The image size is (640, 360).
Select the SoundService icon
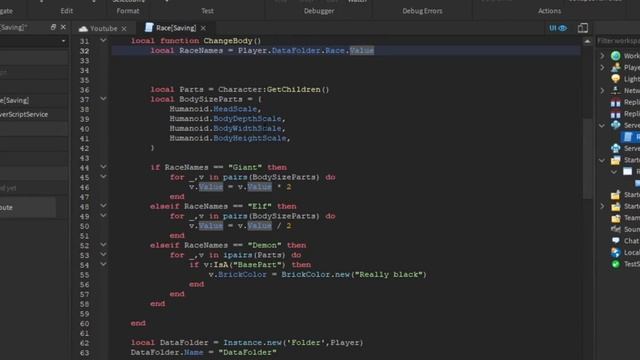coord(616,229)
